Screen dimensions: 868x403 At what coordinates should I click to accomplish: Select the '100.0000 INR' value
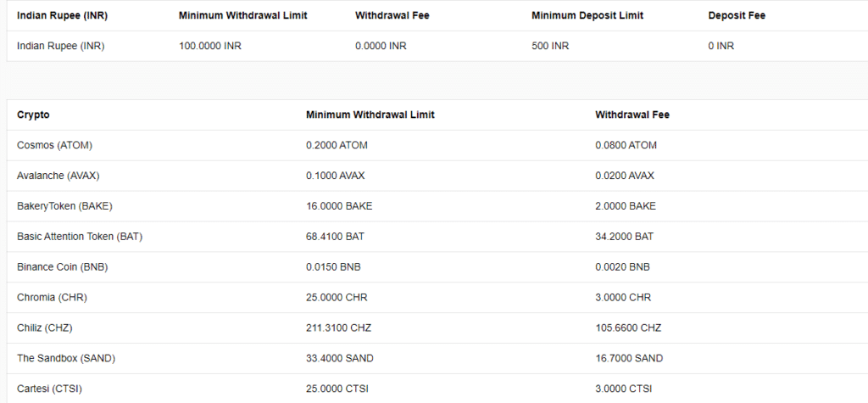210,46
